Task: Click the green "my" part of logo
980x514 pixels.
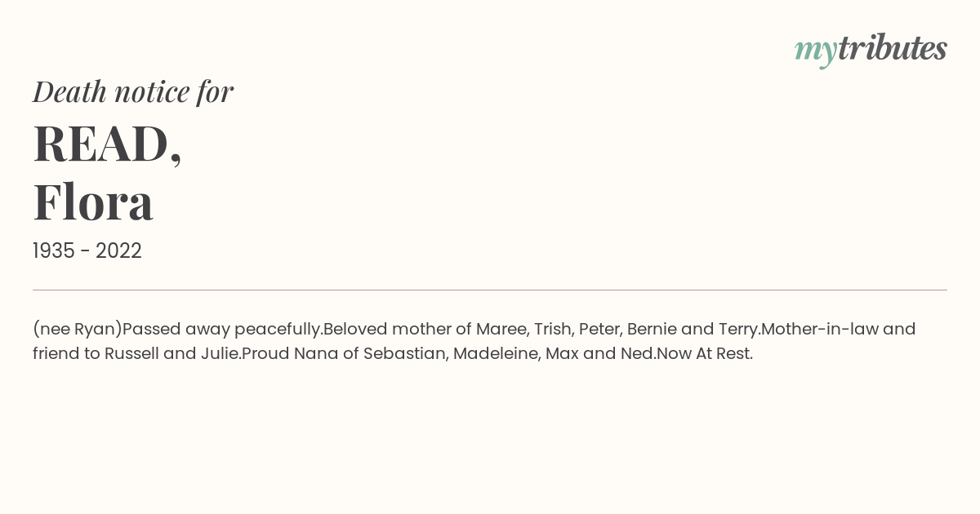Action: [x=816, y=52]
